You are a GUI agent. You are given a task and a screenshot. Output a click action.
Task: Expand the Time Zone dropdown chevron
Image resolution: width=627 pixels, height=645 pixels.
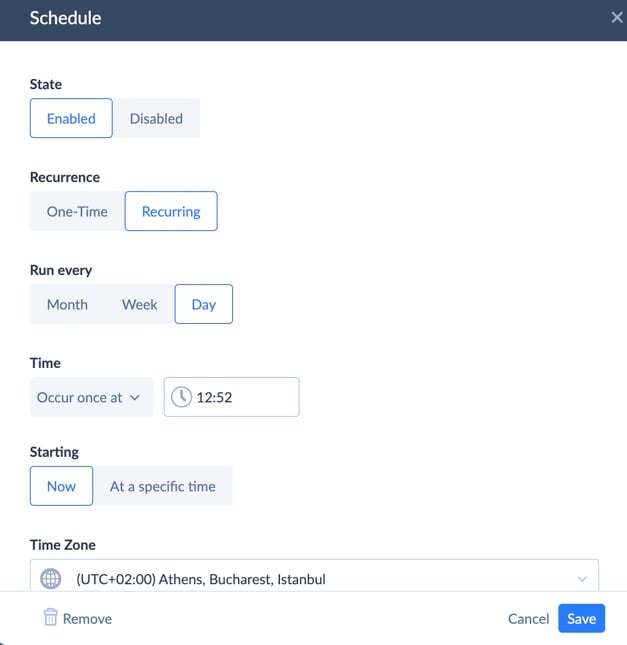(582, 579)
